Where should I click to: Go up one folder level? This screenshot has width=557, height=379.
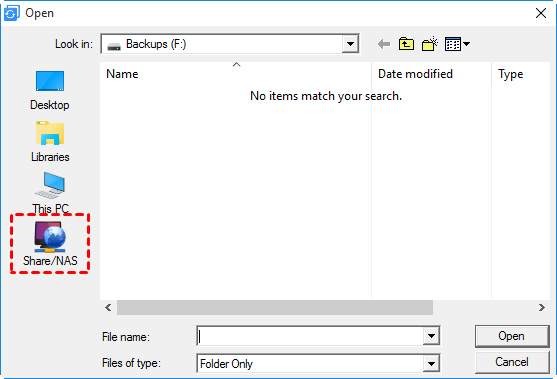pos(406,44)
